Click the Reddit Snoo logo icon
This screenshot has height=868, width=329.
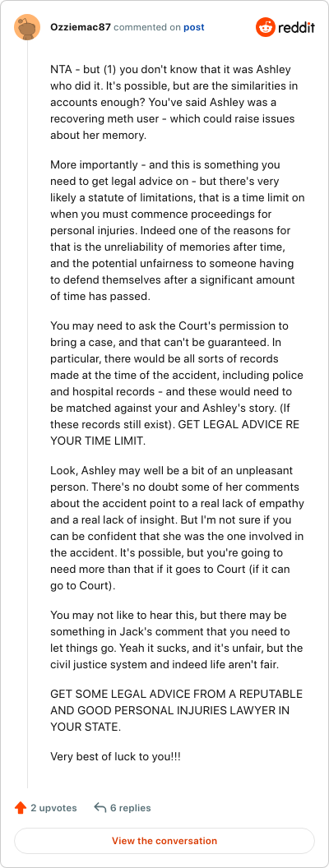(266, 27)
